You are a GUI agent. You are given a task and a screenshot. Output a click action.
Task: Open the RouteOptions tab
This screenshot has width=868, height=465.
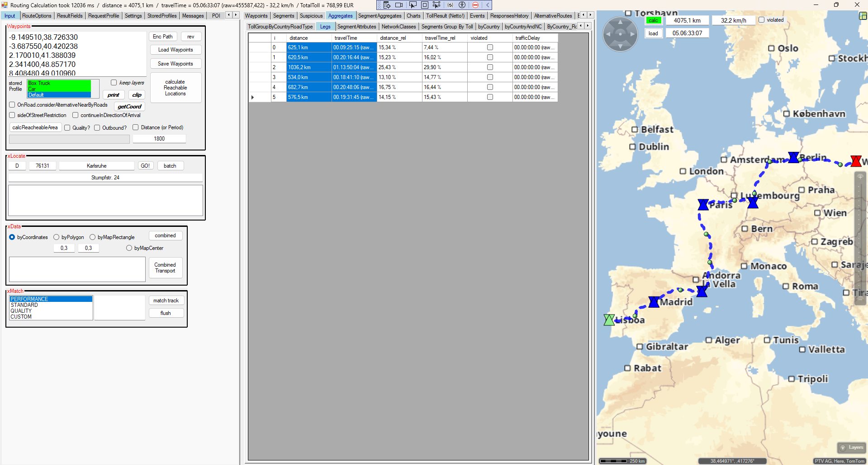(x=37, y=16)
